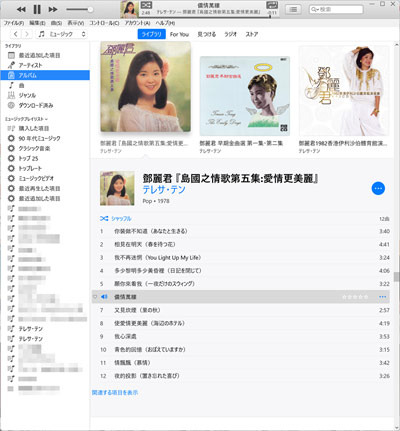Select track 2 相見在明天（春を待つ花）
Viewport: 400px width, 431px height.
click(x=242, y=244)
